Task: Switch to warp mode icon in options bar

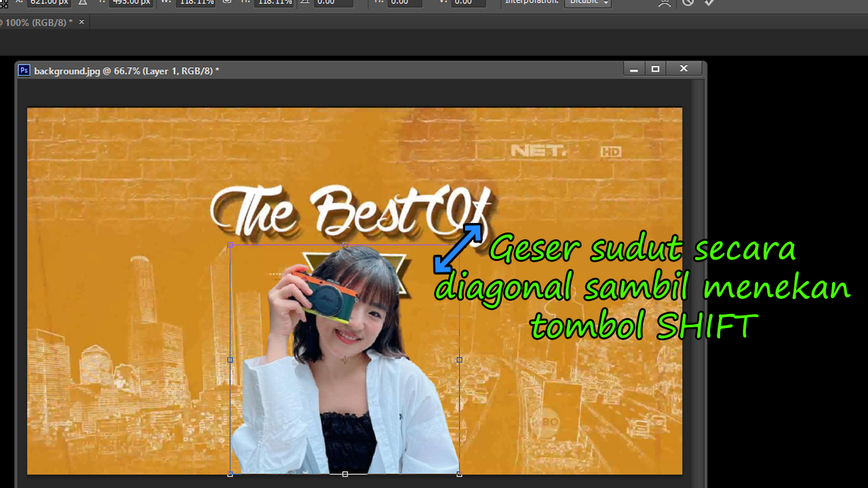Action: [665, 3]
